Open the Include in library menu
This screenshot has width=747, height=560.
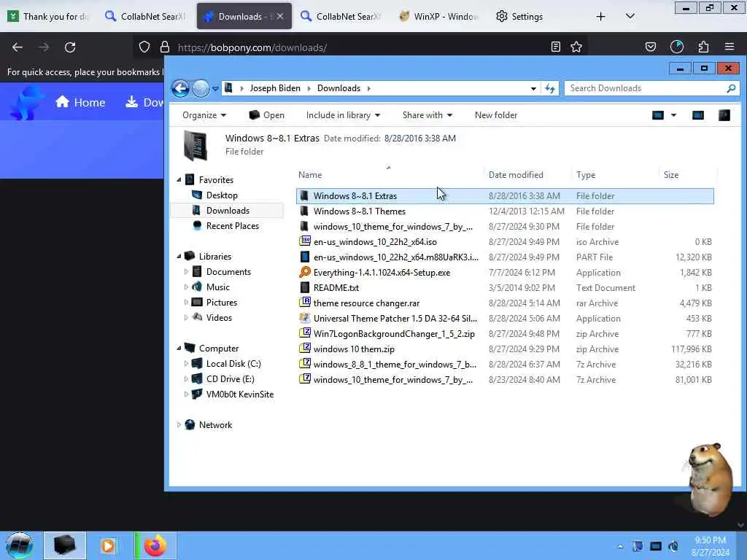pyautogui.click(x=343, y=115)
